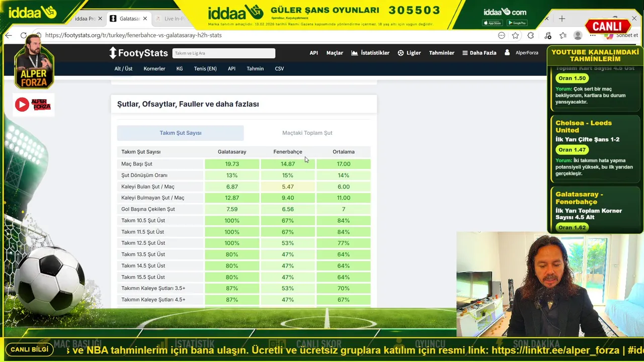Expand the 'Daha Fazla' hamburger menu
The width and height of the screenshot is (644, 362).
point(479,53)
